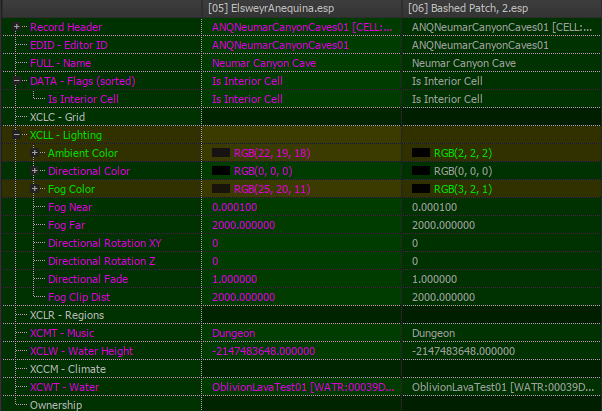Click ElsweyrAnequina's Fog Near 0.000100 value
Viewport: 602px width, 411px height.
pyautogui.click(x=235, y=207)
